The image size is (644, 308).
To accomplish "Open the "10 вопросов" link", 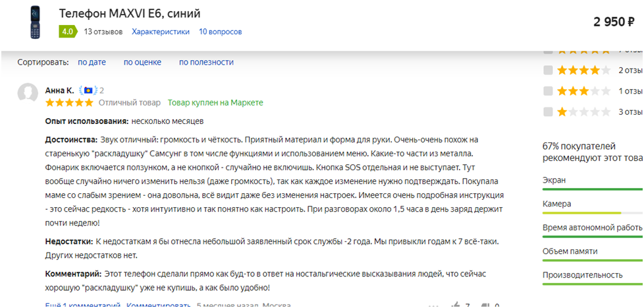I will click(220, 32).
